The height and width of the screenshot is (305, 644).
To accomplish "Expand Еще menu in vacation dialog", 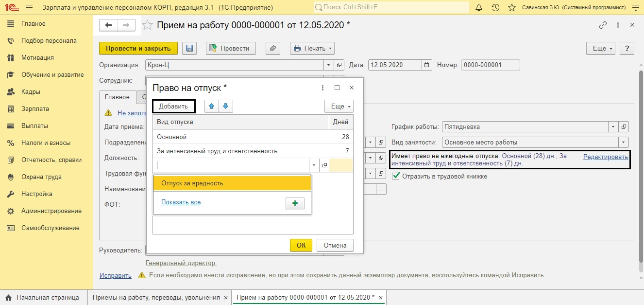I will pos(339,106).
